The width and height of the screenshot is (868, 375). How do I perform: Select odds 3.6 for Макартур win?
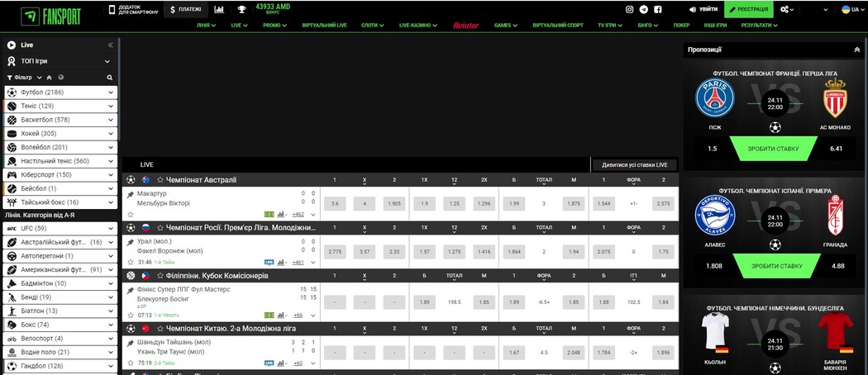[334, 203]
